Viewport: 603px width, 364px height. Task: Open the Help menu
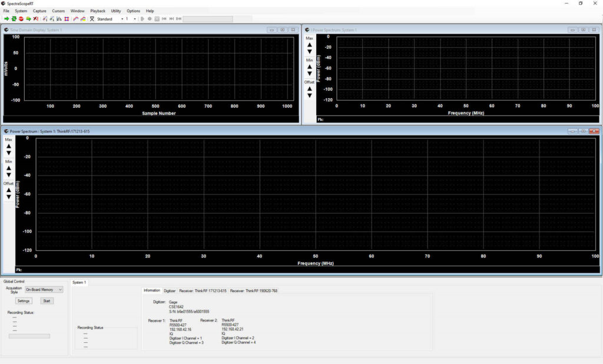coord(150,11)
